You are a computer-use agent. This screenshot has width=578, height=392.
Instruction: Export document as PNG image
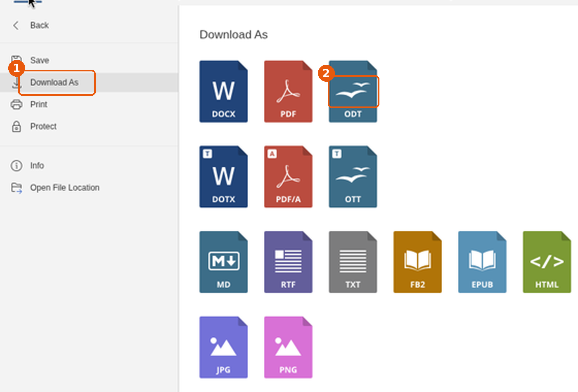click(x=288, y=347)
